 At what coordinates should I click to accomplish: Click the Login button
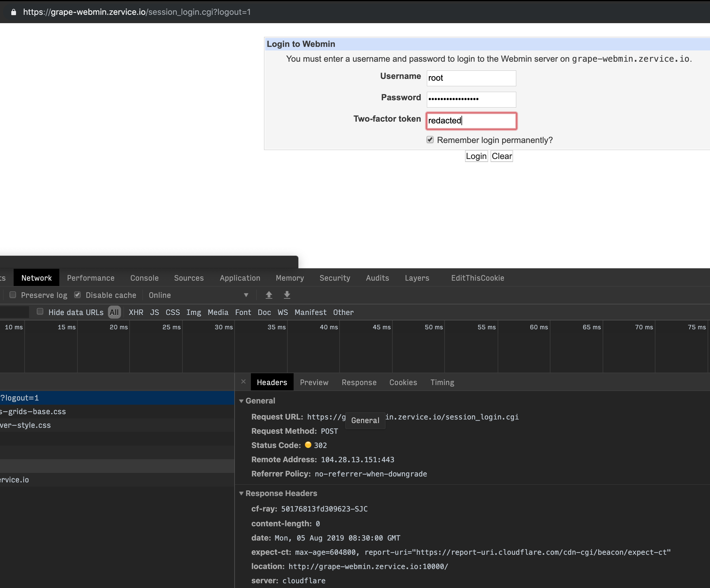pyautogui.click(x=476, y=156)
